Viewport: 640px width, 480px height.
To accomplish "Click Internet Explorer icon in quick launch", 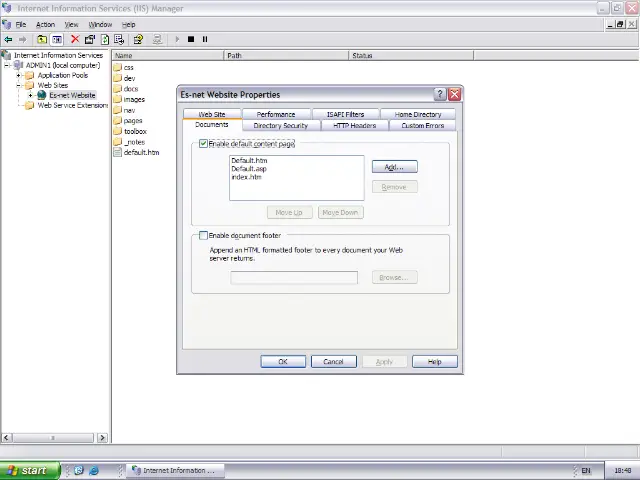I will (94, 470).
